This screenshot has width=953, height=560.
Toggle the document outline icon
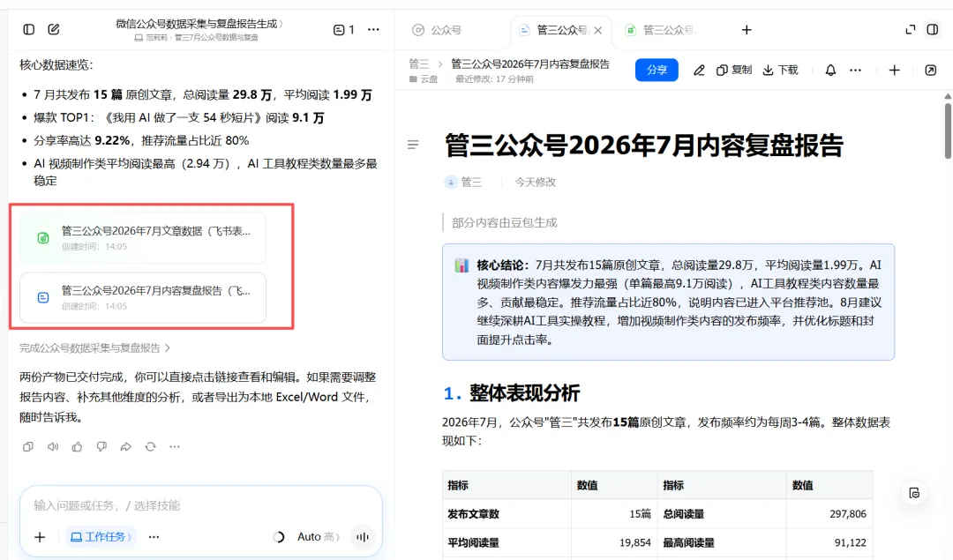[x=413, y=145]
